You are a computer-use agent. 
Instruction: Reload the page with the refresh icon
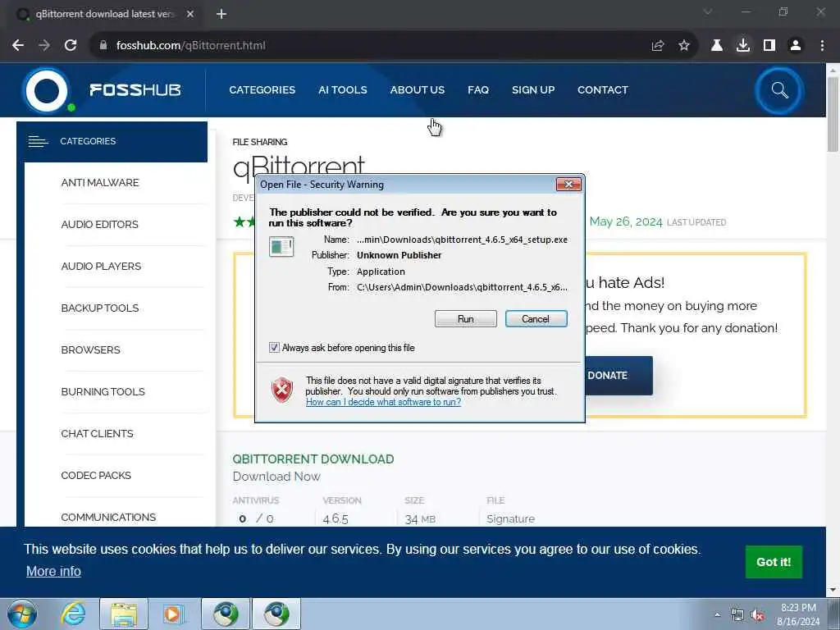(x=71, y=46)
